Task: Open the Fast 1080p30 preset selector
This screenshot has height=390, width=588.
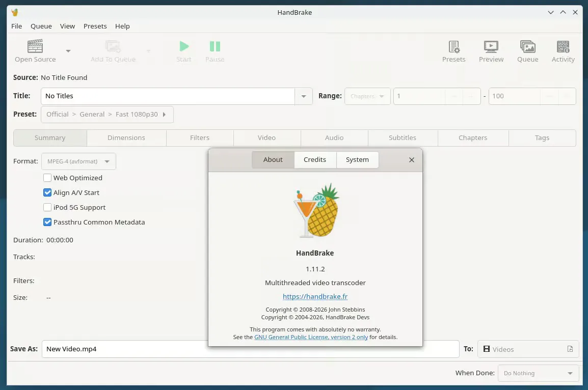Action: click(x=107, y=115)
